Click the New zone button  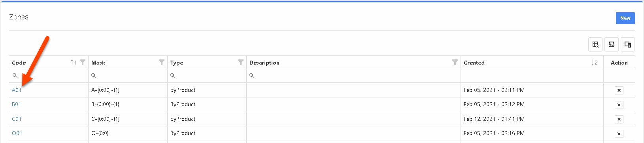pos(625,18)
